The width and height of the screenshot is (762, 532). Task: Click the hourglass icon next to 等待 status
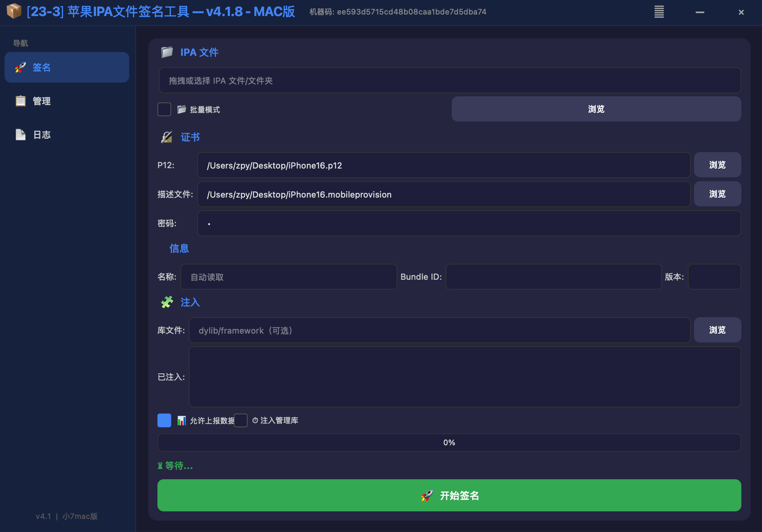coord(160,466)
